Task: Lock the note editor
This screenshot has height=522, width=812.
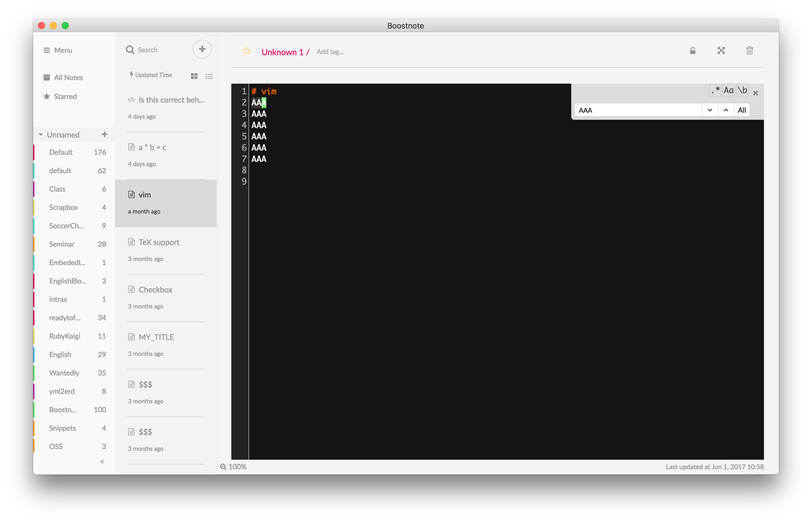Action: tap(692, 50)
